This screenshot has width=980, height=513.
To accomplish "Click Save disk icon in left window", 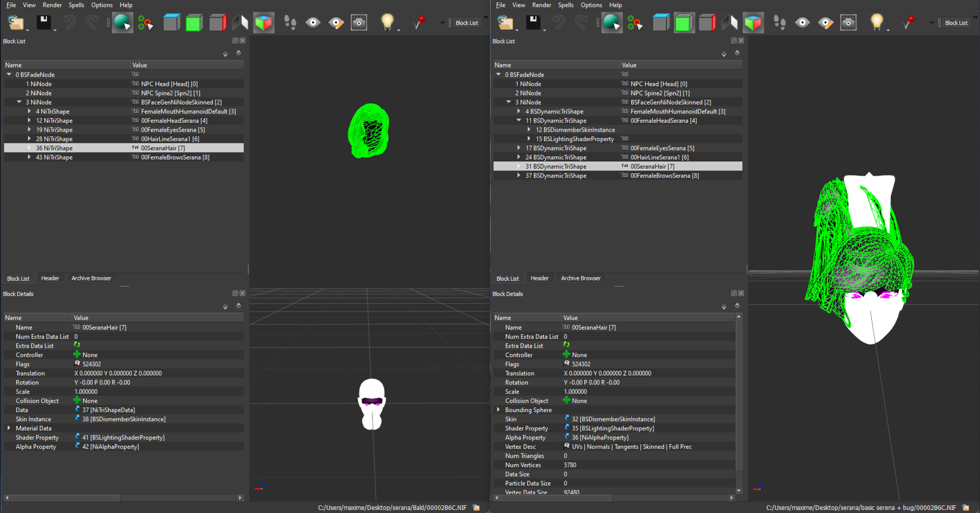I will click(44, 22).
